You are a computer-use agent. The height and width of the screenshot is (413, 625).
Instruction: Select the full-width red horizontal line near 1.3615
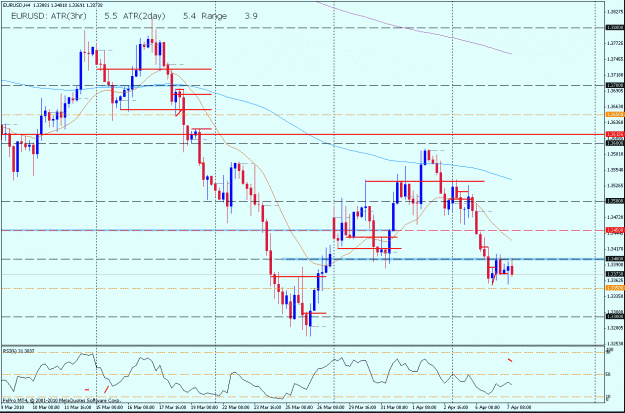point(303,135)
